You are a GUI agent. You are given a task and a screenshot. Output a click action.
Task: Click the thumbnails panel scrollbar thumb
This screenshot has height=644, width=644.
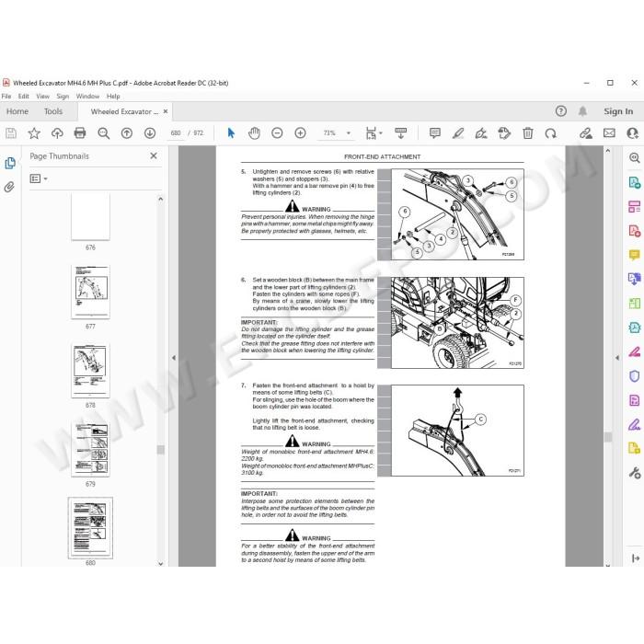161,450
